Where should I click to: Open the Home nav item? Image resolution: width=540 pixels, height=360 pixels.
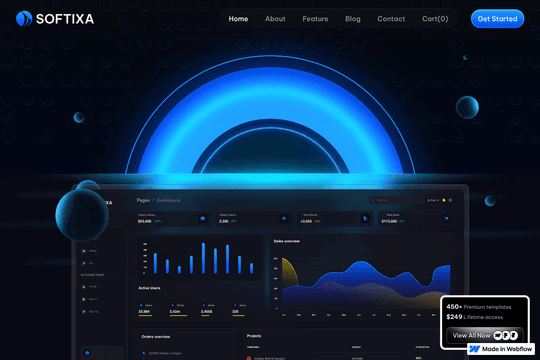[238, 19]
